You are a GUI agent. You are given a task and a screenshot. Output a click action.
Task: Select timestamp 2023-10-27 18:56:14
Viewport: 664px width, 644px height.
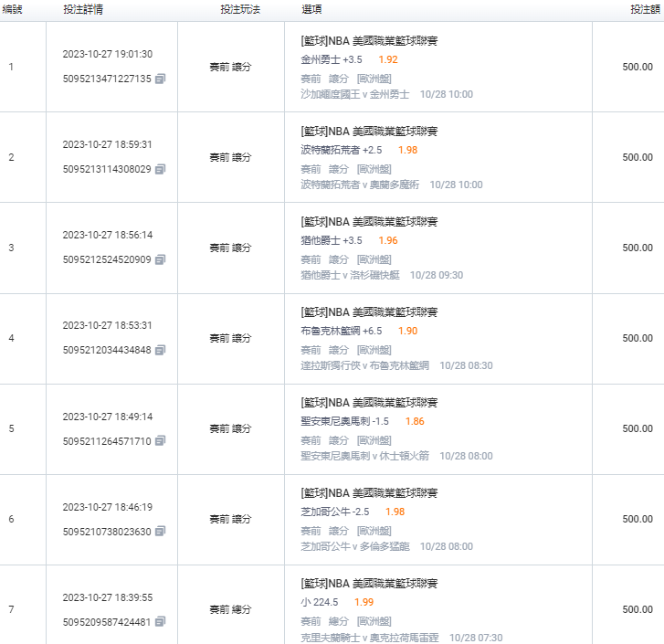click(x=108, y=235)
